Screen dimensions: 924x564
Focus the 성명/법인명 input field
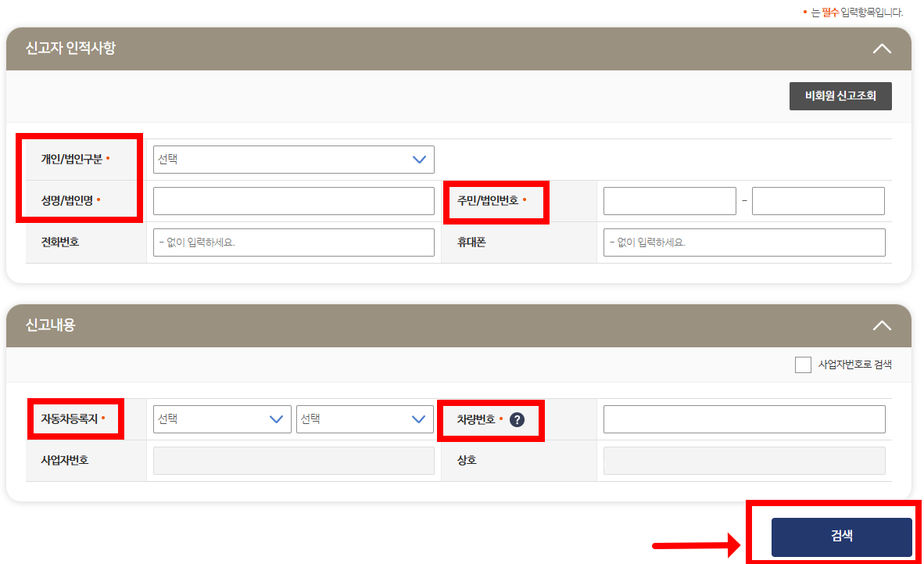coord(293,201)
